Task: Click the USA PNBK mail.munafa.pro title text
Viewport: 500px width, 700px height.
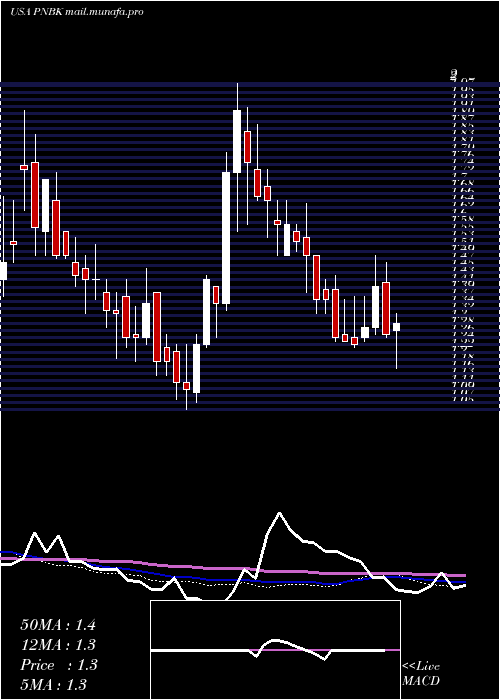Action: tap(77, 12)
